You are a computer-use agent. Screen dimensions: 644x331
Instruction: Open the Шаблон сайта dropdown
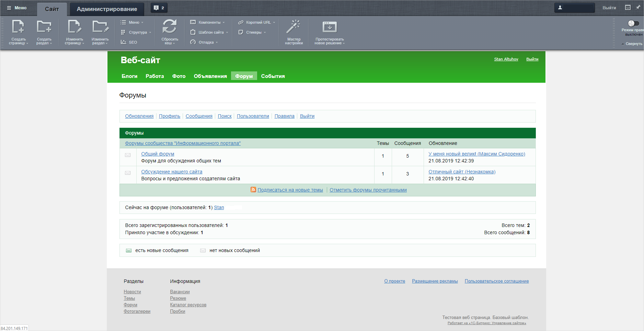pyautogui.click(x=209, y=32)
